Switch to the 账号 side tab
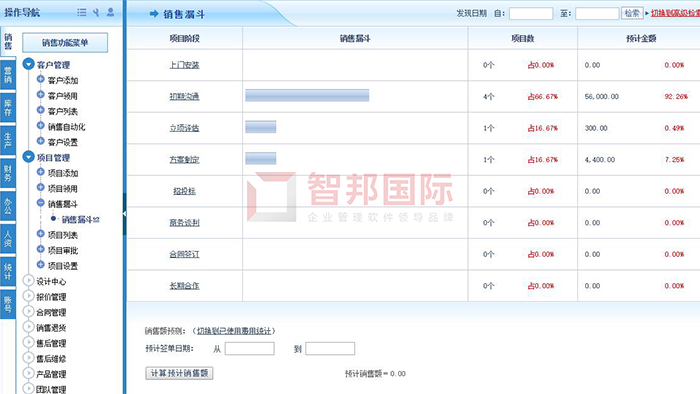The image size is (700, 394). [x=8, y=305]
